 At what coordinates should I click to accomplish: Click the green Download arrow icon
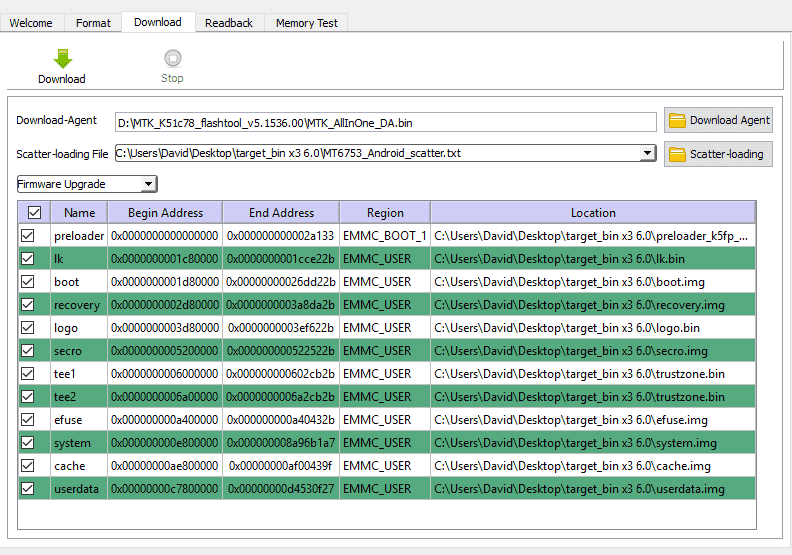coord(63,59)
